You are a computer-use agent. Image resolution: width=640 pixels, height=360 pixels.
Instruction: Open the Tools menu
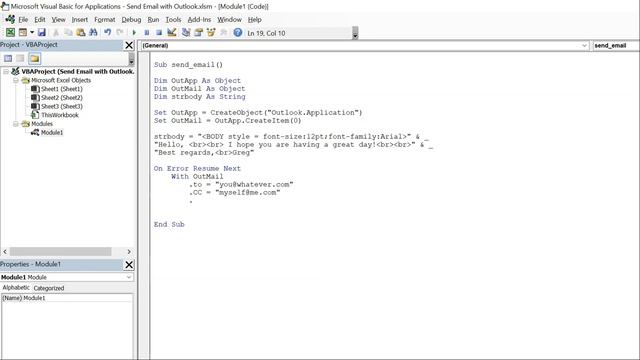point(173,20)
